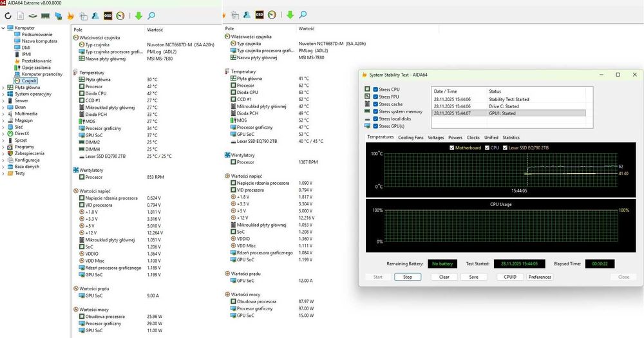Select Nazwa komputera in the tree
Screen dimensions: 644x338
click(39, 41)
